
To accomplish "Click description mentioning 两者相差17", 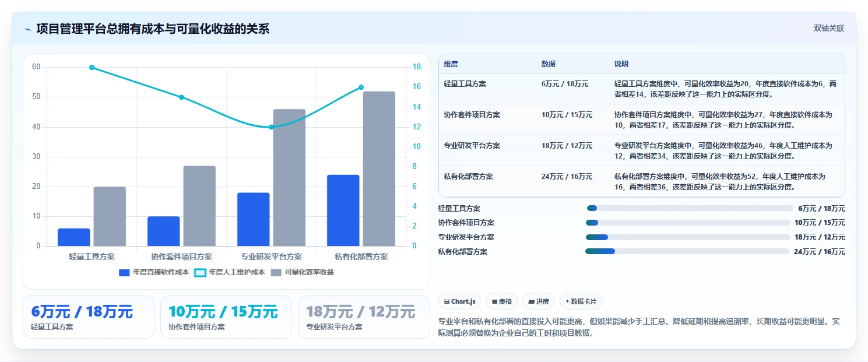I will click(723, 120).
